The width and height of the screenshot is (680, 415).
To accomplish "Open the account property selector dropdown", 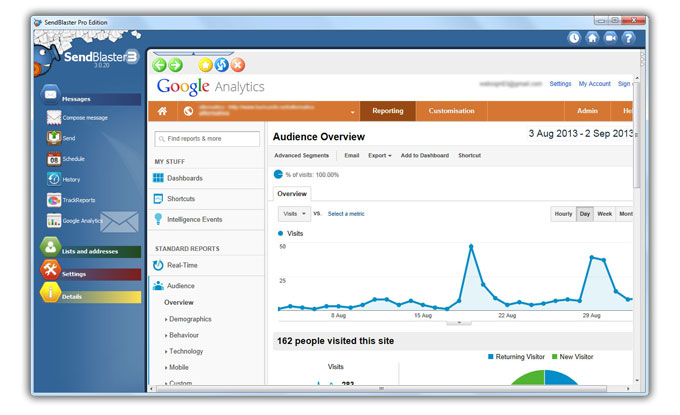I will (x=353, y=112).
